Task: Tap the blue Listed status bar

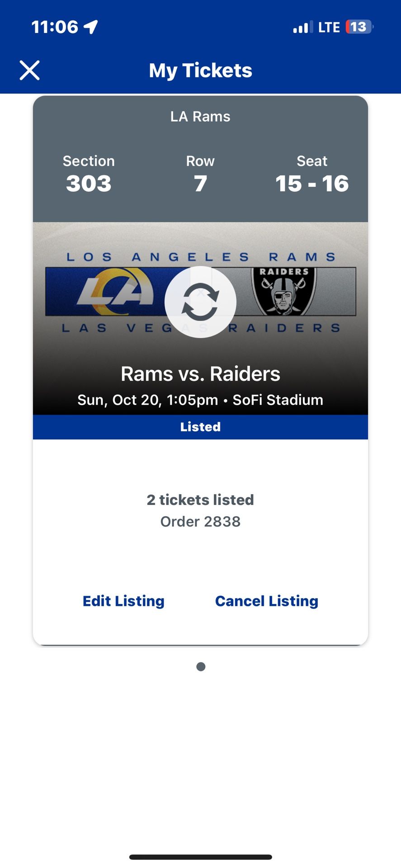Action: 200,427
